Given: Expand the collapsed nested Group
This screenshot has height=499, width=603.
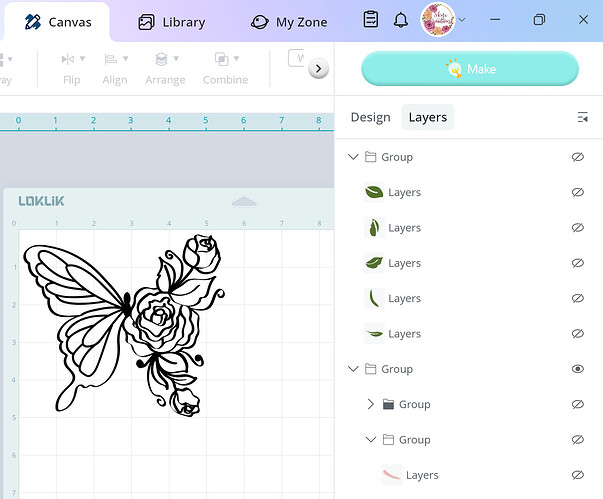Looking at the screenshot, I should coord(370,404).
